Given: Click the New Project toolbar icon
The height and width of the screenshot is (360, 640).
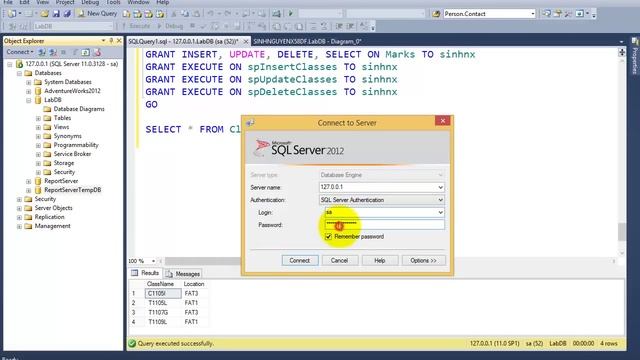Looking at the screenshot, I should point(12,13).
